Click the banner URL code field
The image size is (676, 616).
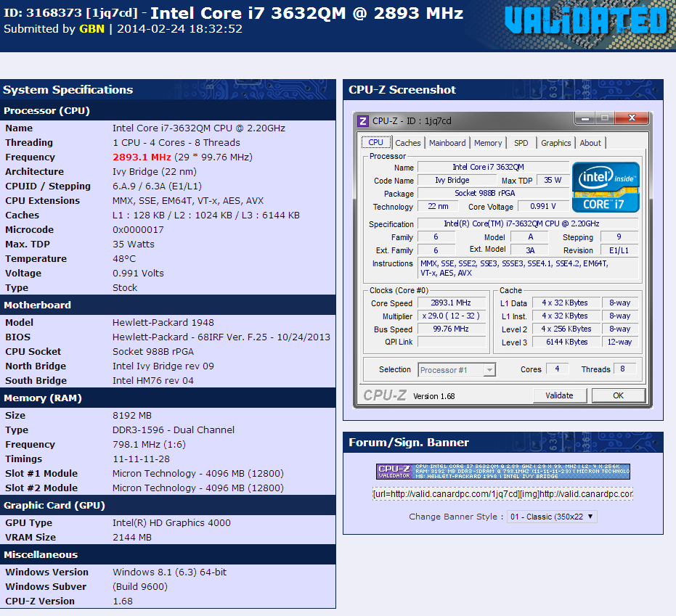502,493
